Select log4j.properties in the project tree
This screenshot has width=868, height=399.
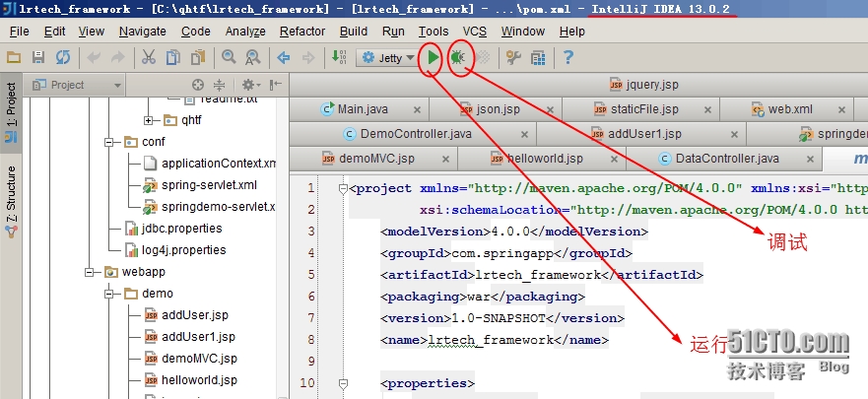click(176, 249)
